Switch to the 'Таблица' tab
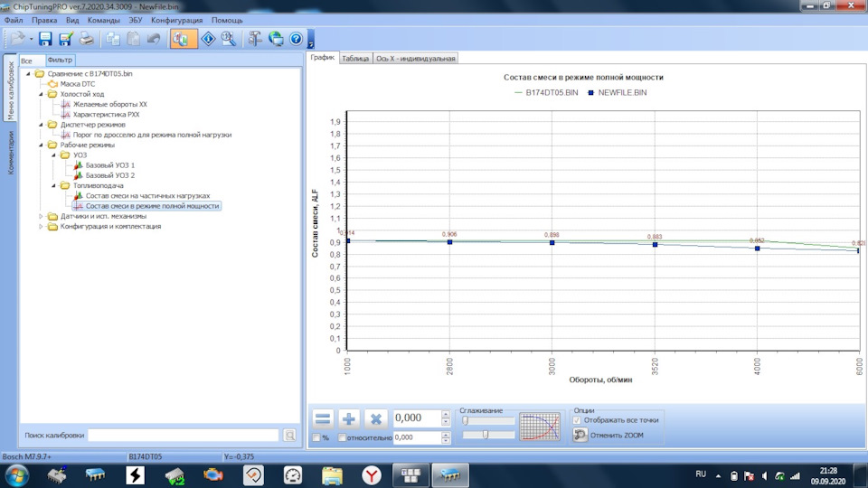Screen dimensions: 868x488 pos(355,58)
